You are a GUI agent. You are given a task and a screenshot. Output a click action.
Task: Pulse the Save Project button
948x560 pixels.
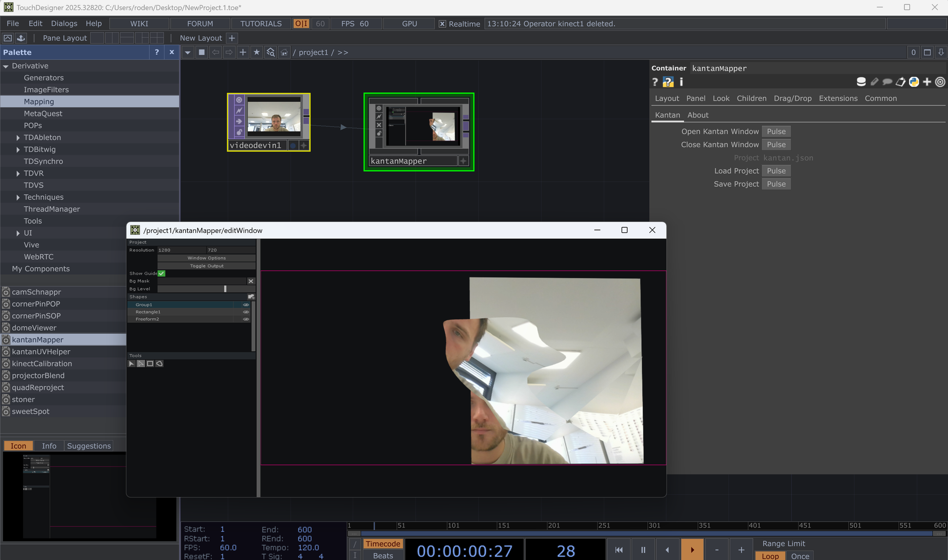[x=776, y=184]
